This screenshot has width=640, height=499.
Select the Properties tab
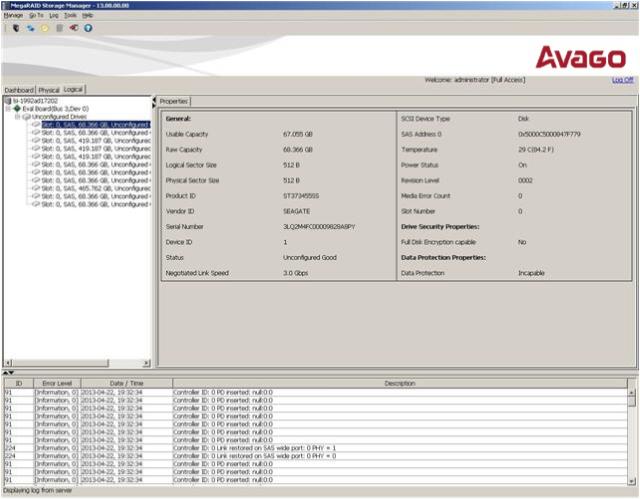[175, 101]
